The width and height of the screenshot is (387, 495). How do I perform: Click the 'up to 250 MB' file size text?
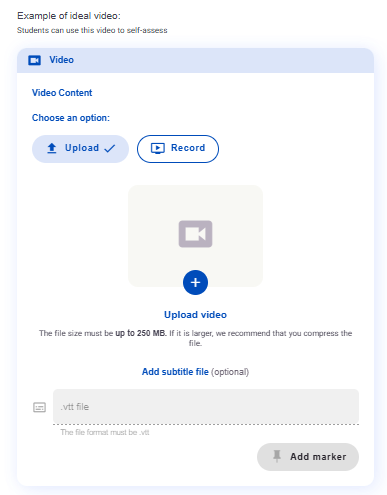(x=141, y=333)
